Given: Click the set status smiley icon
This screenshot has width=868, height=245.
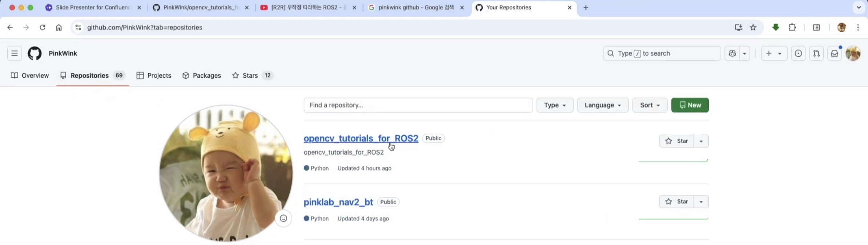Looking at the screenshot, I should click(x=284, y=219).
